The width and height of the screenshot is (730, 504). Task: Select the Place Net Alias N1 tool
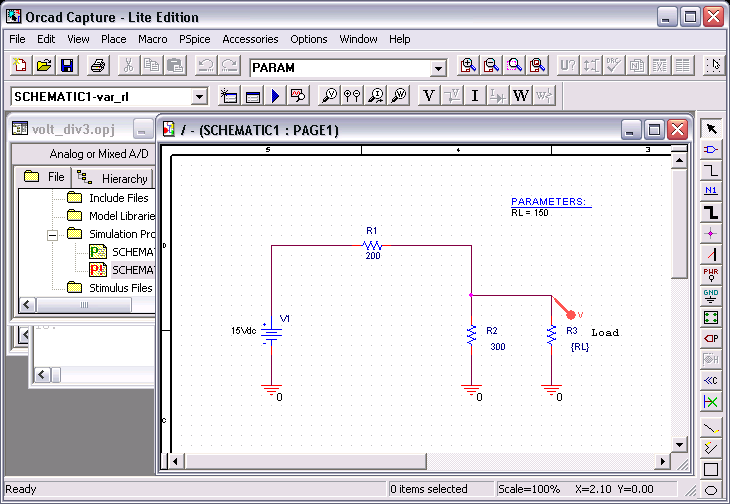(711, 191)
